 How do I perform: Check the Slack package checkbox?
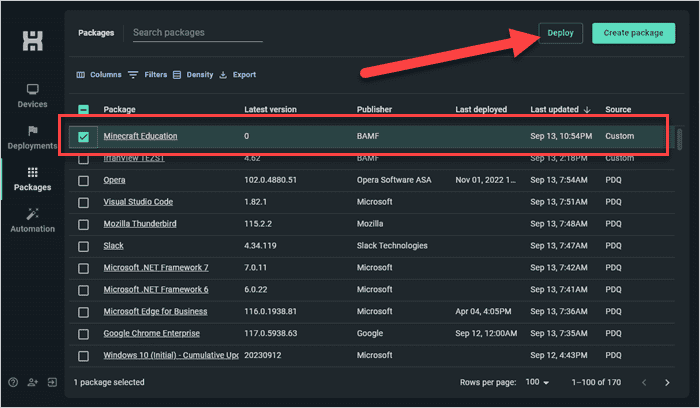pyautogui.click(x=83, y=246)
